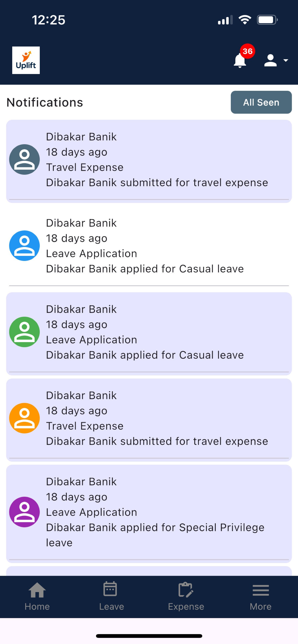Screen dimensions: 298x644
Task: Tap the purple user avatar
Action: 24,512
